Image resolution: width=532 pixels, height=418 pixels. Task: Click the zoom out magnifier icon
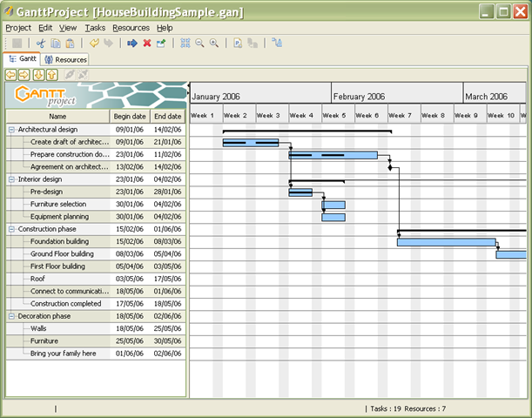[x=199, y=43]
